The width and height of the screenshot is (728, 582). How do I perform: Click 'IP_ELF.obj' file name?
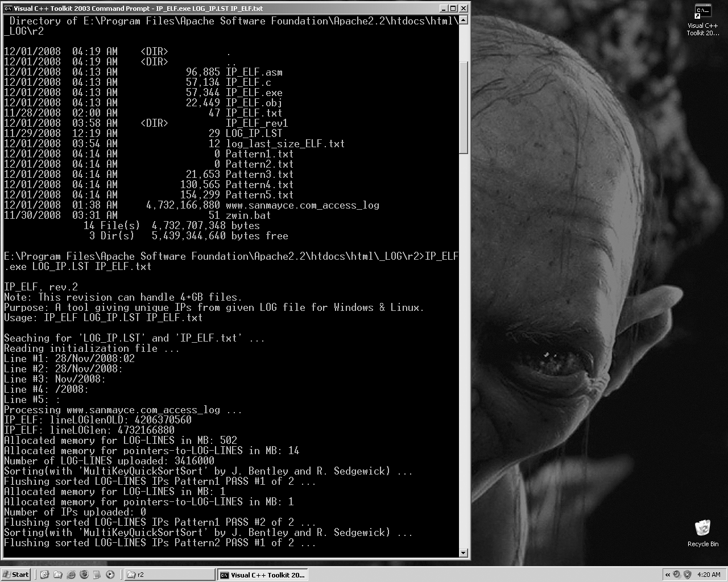(254, 103)
